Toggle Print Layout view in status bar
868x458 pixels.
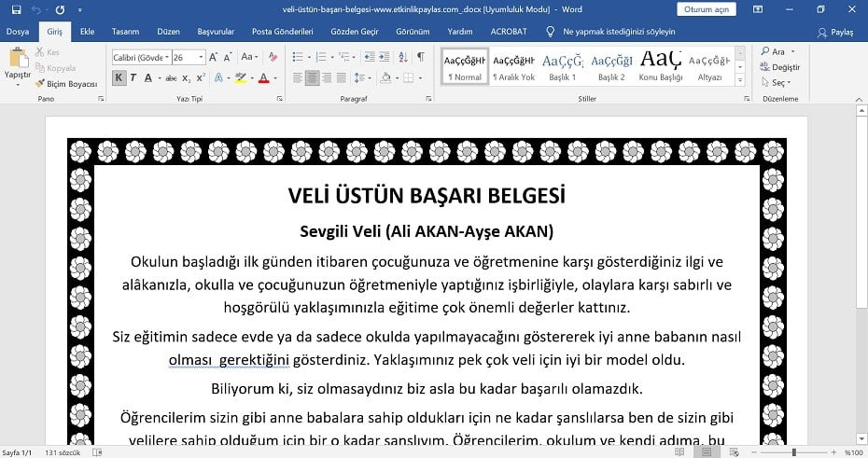[x=707, y=452]
